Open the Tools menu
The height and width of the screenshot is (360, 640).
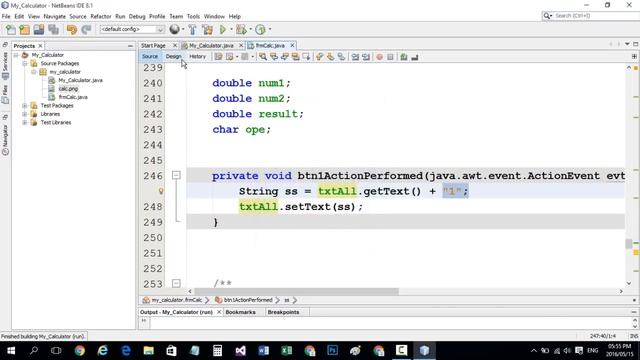click(x=193, y=16)
